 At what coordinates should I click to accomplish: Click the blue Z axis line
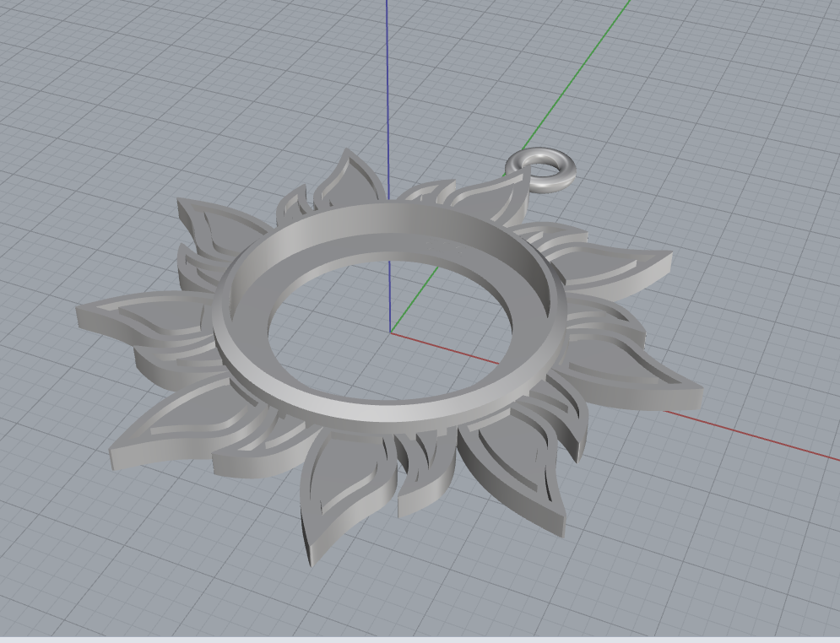(390, 84)
